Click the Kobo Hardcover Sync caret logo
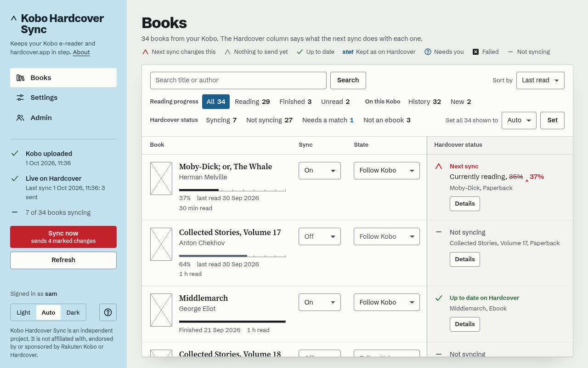The height and width of the screenshot is (368, 588). click(14, 18)
